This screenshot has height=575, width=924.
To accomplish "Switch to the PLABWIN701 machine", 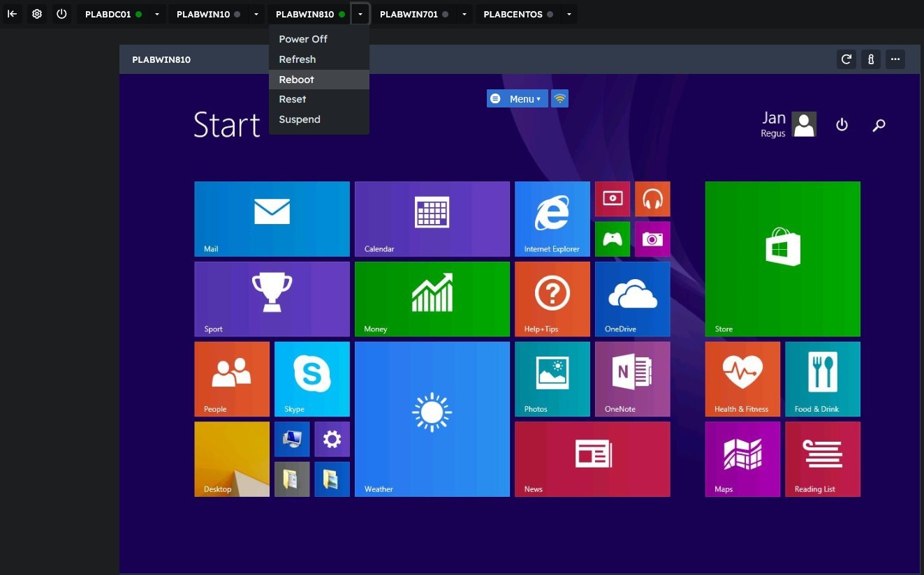I will click(413, 14).
